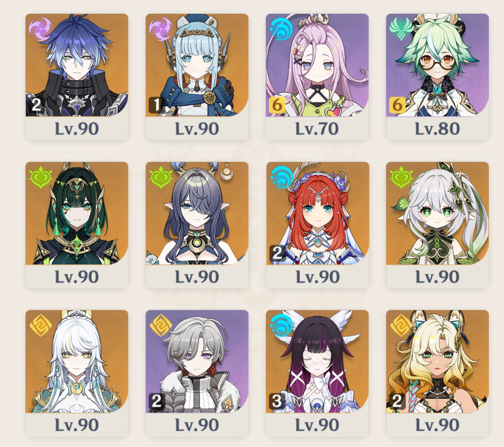The height and width of the screenshot is (447, 504).
Task: Click the Electro icon on the light-blue-haired girl card
Action: [160, 30]
